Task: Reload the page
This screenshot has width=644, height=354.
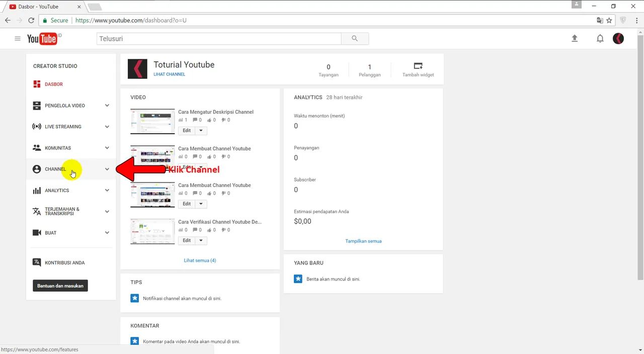Action: [31, 21]
